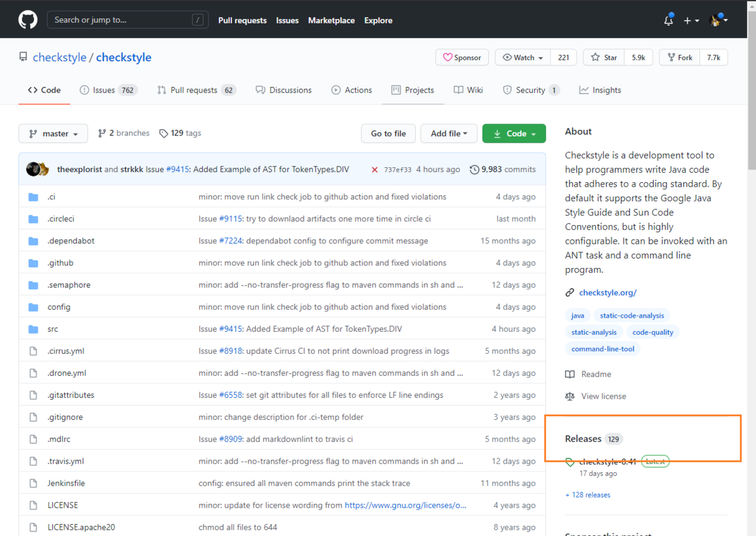Viewport: 756px width, 536px height.
Task: Click the src folder icon
Action: (33, 329)
